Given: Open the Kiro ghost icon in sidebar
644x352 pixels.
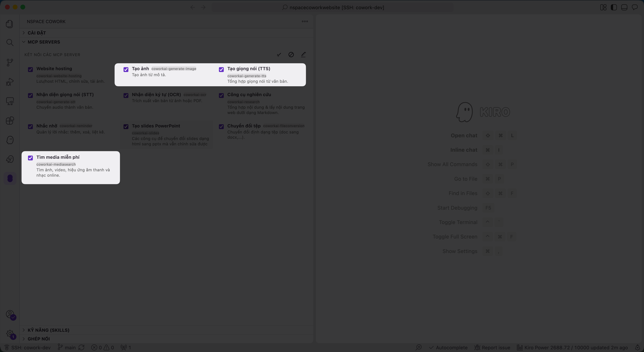Looking at the screenshot, I should click(x=10, y=140).
